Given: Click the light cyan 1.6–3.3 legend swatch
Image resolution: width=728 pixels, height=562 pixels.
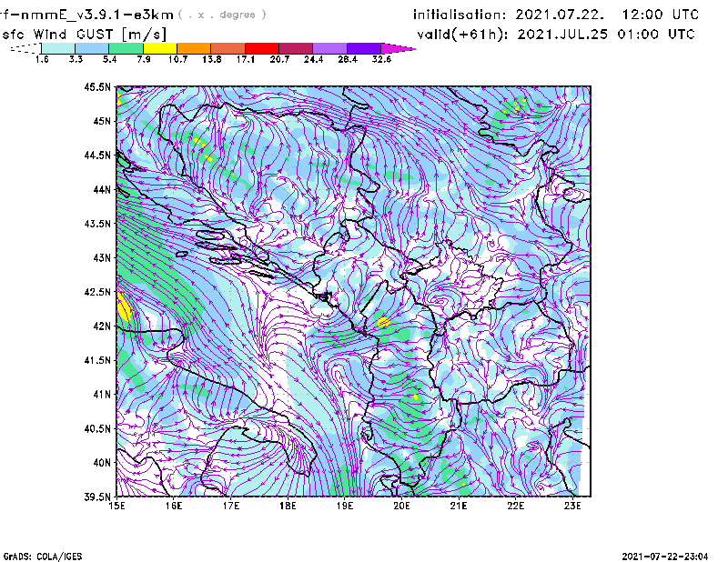Looking at the screenshot, I should click(x=58, y=48).
